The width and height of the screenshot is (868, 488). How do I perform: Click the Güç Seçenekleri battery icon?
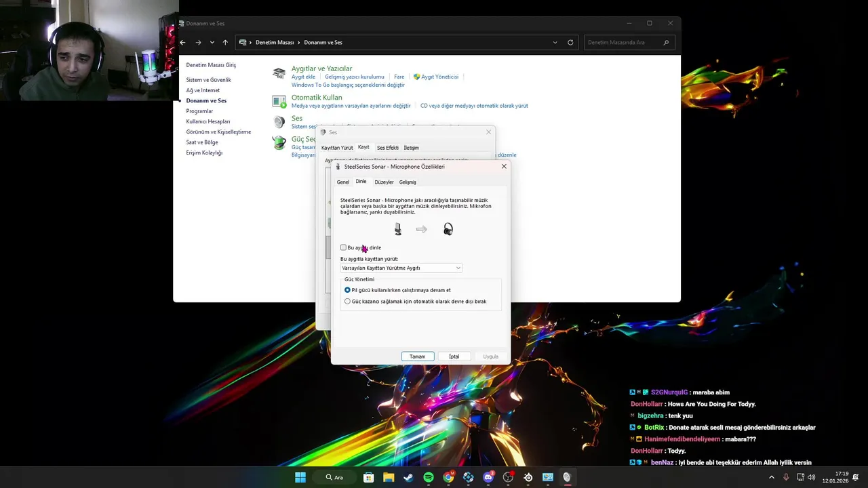(279, 143)
